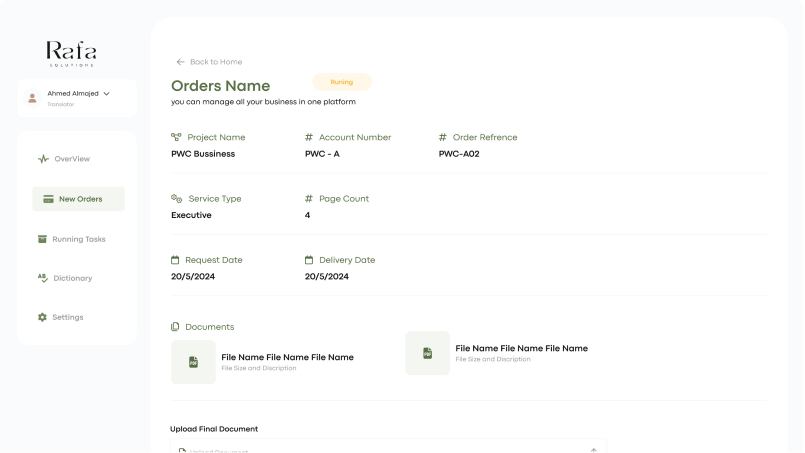Click the user avatar icon
The width and height of the screenshot is (805, 453).
pos(32,98)
